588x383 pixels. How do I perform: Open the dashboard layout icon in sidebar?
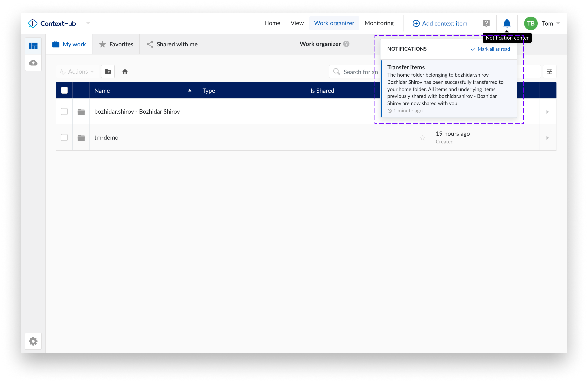[33, 45]
